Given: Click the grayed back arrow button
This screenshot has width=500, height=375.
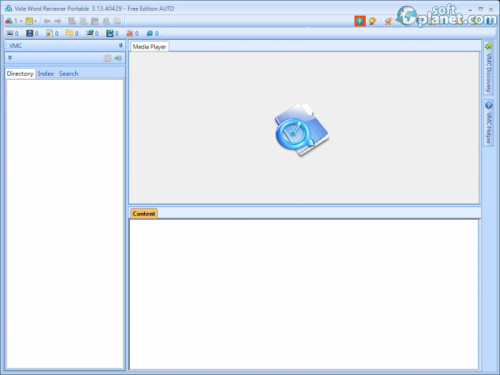Looking at the screenshot, I should [47, 21].
